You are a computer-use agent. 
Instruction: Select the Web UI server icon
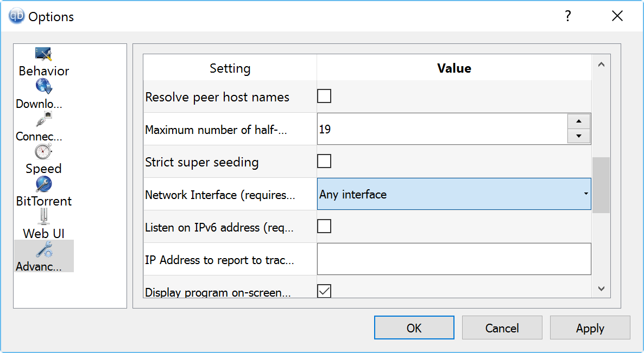pyautogui.click(x=43, y=216)
